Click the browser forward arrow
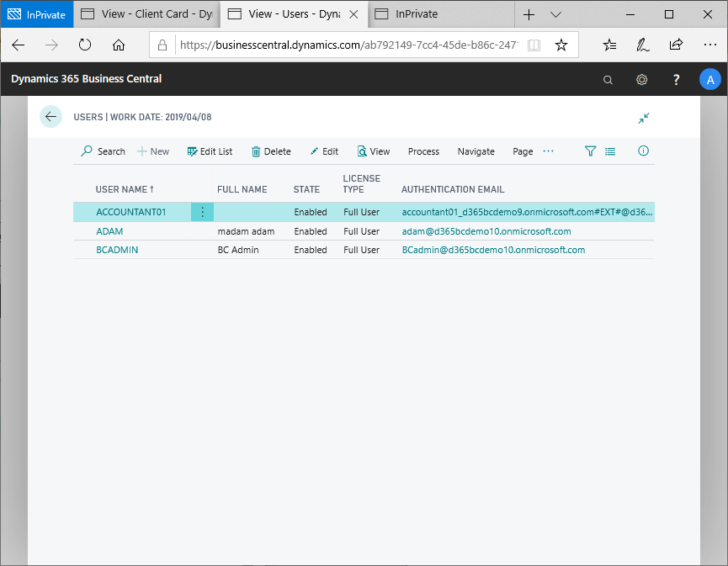728x566 pixels. coord(51,45)
